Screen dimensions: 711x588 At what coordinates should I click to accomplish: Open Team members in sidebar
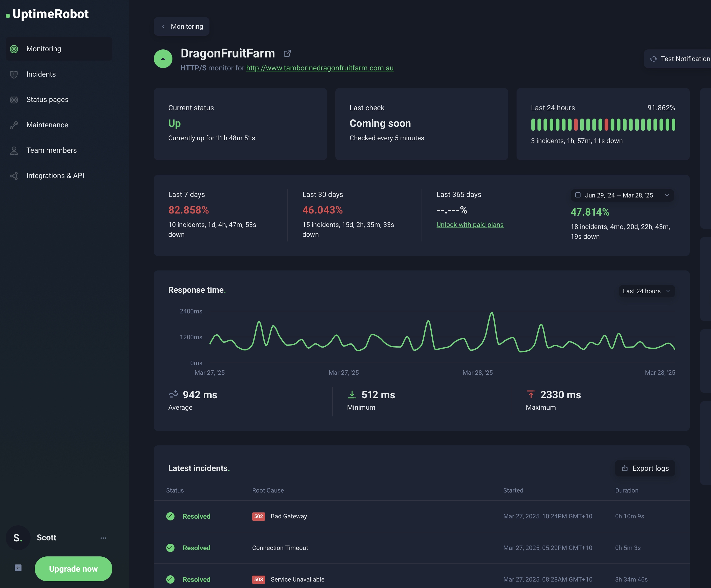coord(59,151)
